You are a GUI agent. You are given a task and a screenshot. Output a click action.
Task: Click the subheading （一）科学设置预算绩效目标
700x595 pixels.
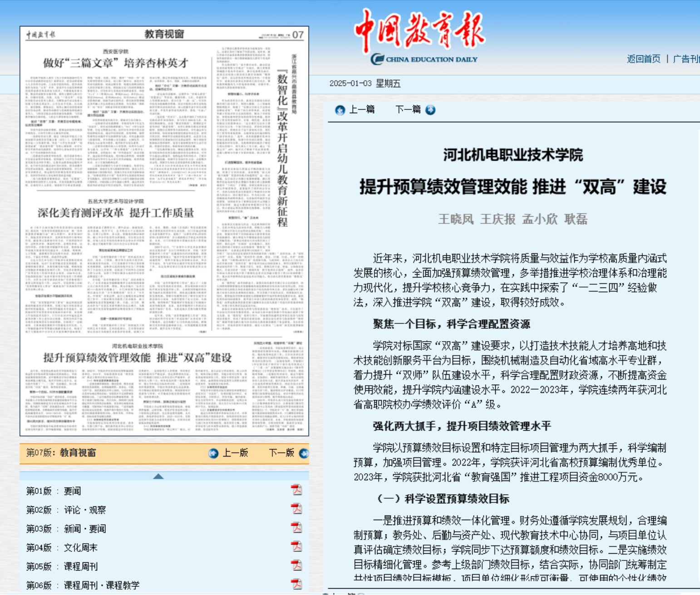tap(443, 499)
